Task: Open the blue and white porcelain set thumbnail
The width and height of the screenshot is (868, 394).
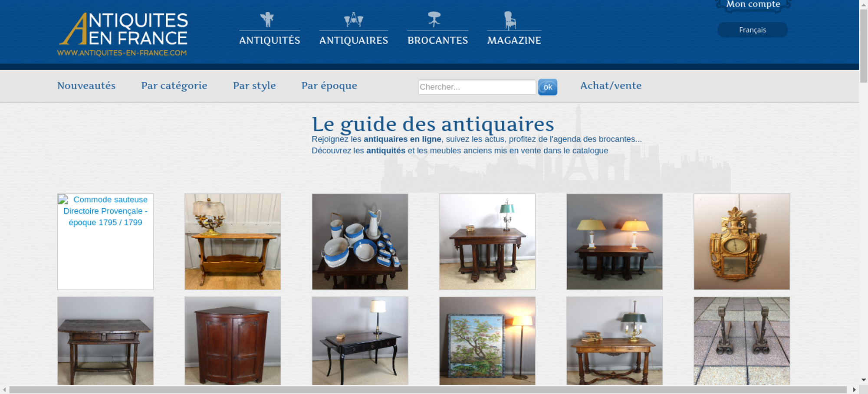Action: click(x=360, y=242)
